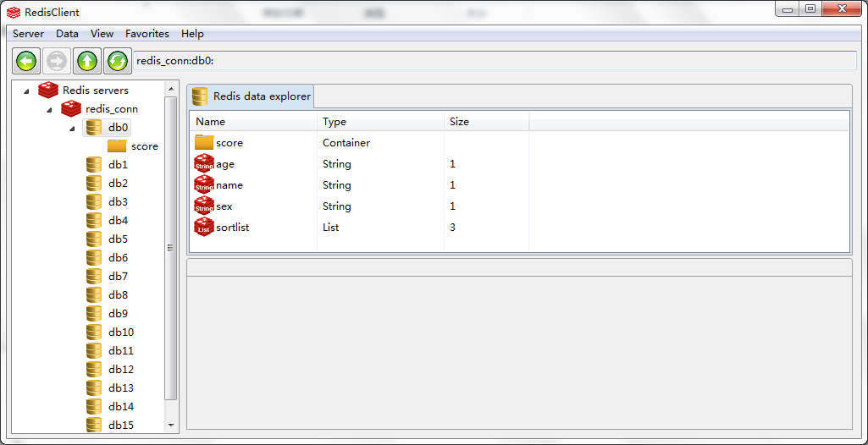Open the Help menu
The width and height of the screenshot is (868, 445).
click(x=192, y=34)
